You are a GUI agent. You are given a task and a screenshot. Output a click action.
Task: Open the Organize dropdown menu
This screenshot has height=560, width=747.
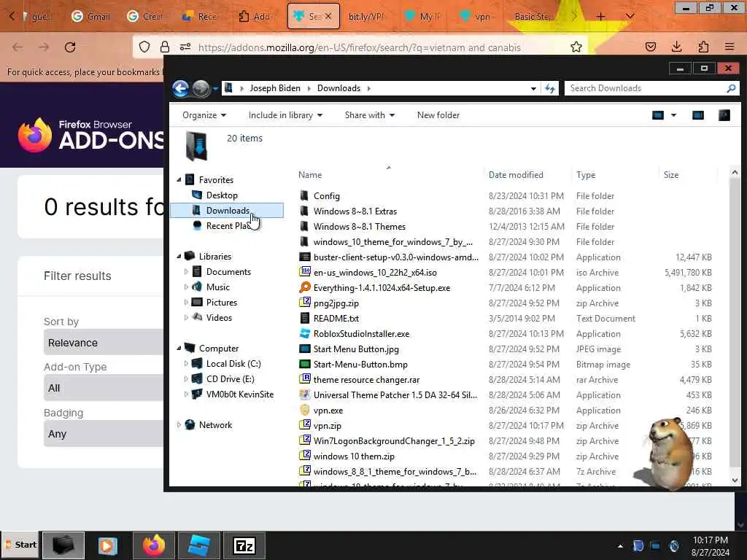[x=204, y=115]
